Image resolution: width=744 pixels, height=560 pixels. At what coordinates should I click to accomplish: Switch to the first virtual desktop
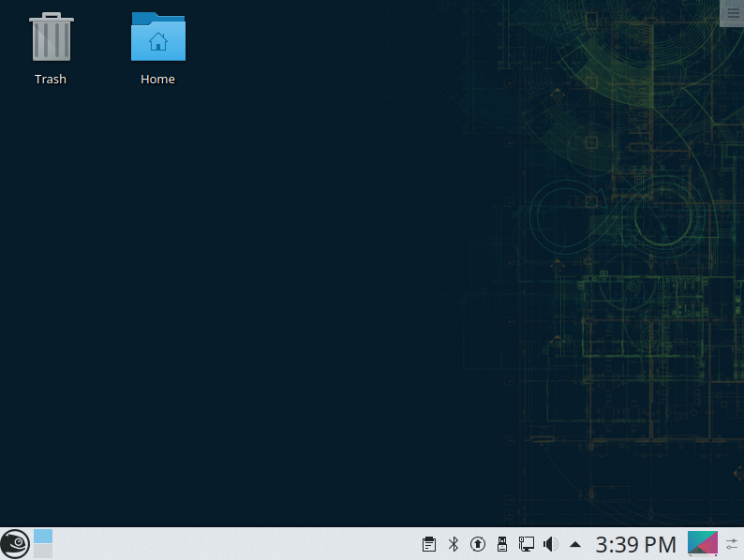[43, 537]
